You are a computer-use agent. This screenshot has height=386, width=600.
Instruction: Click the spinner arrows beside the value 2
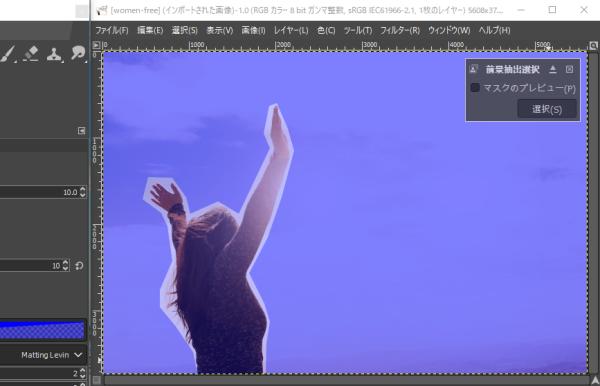[x=83, y=373]
